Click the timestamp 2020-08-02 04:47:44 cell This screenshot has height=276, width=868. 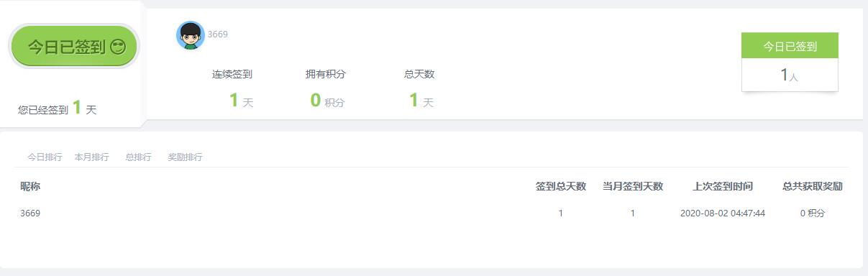(723, 213)
